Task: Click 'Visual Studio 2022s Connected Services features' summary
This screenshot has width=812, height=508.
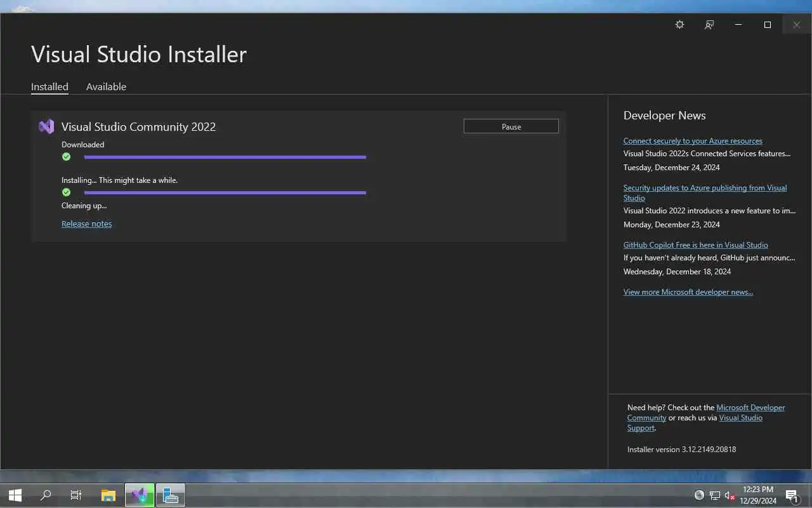Action: (707, 154)
